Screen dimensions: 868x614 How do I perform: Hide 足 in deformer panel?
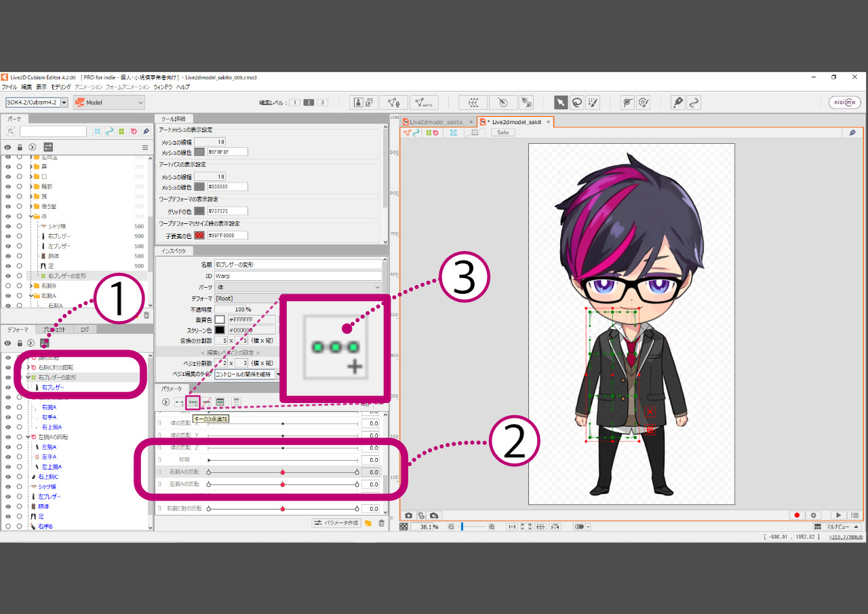coord(8,516)
